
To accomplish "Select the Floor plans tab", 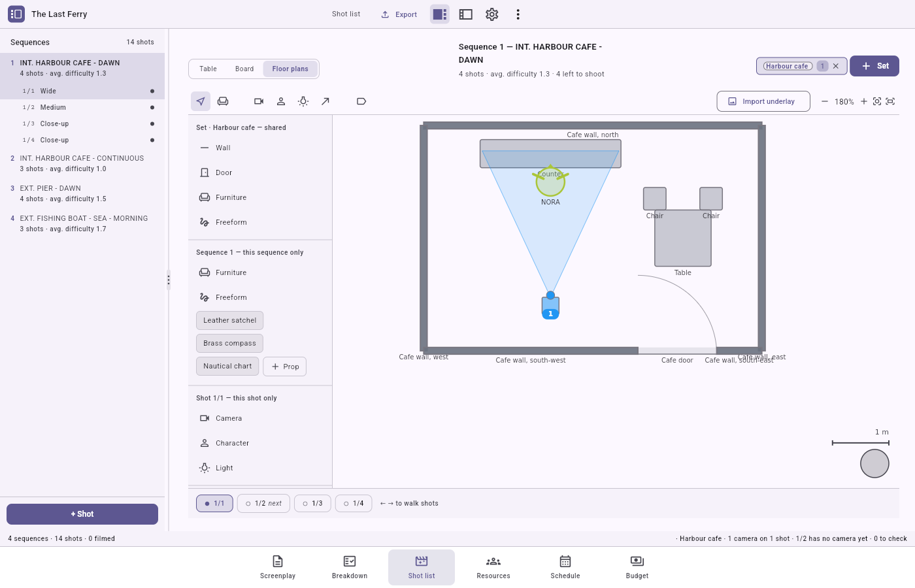I will pyautogui.click(x=290, y=69).
